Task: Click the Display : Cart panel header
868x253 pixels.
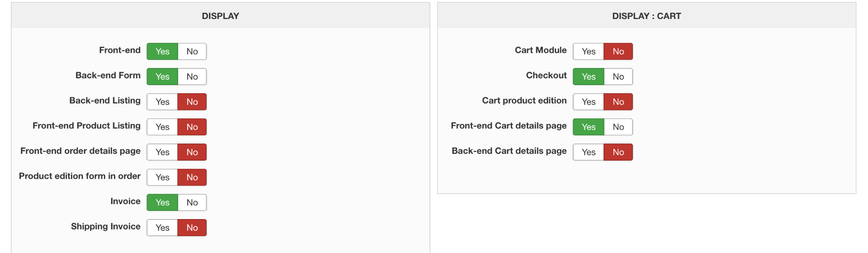Action: pyautogui.click(x=646, y=16)
